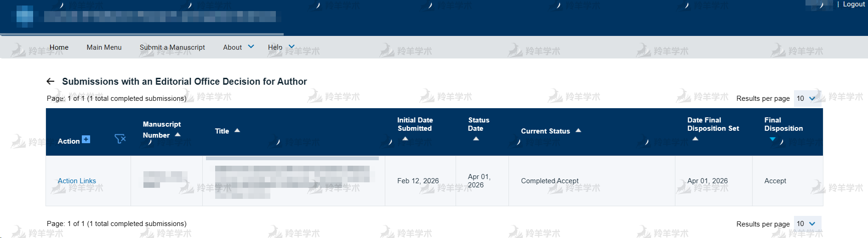Expand all Action links with plus icon

(x=86, y=139)
